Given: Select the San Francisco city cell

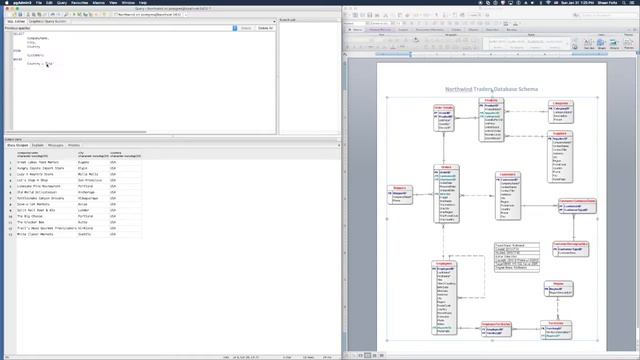Looking at the screenshot, I should point(93,180).
